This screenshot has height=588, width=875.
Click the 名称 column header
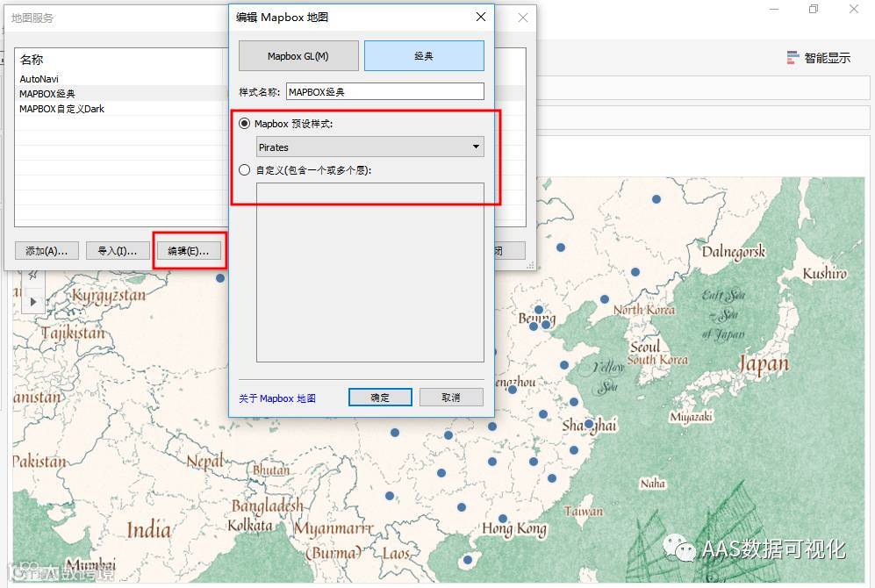[32, 60]
